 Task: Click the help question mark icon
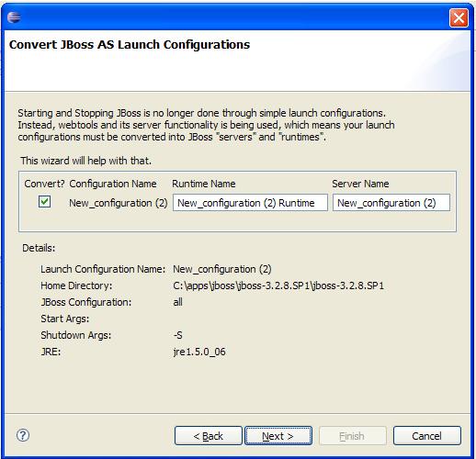point(23,435)
